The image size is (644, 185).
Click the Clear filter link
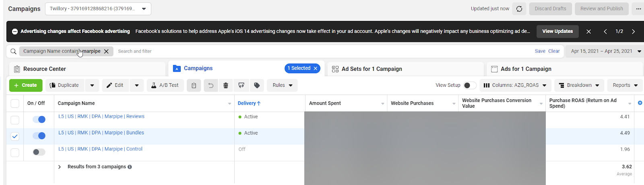[554, 51]
